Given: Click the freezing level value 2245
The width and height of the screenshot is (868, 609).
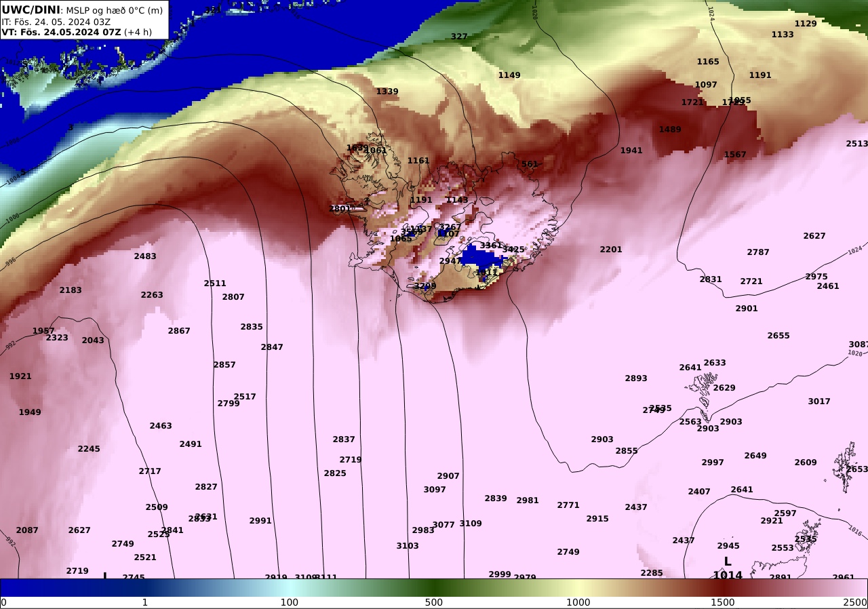Looking at the screenshot, I should coord(89,449).
